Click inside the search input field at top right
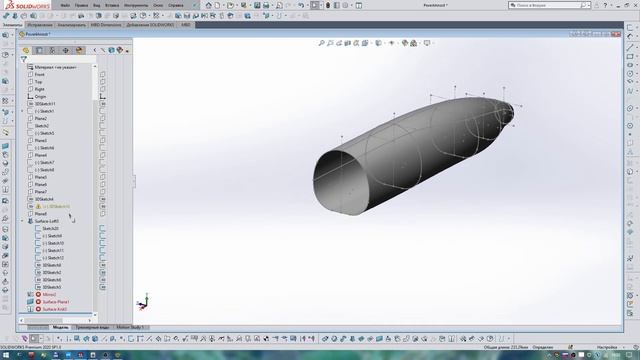The height and width of the screenshot is (360, 640). point(547,5)
